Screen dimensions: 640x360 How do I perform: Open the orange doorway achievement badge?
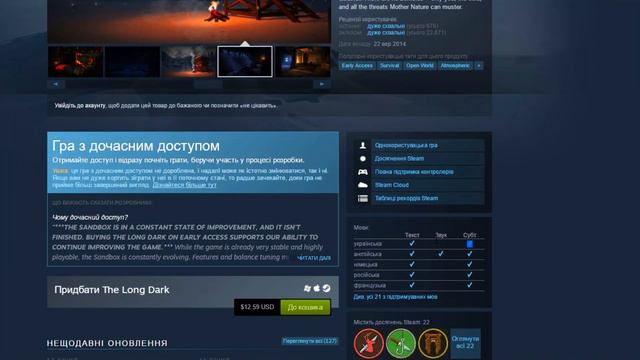point(433,344)
